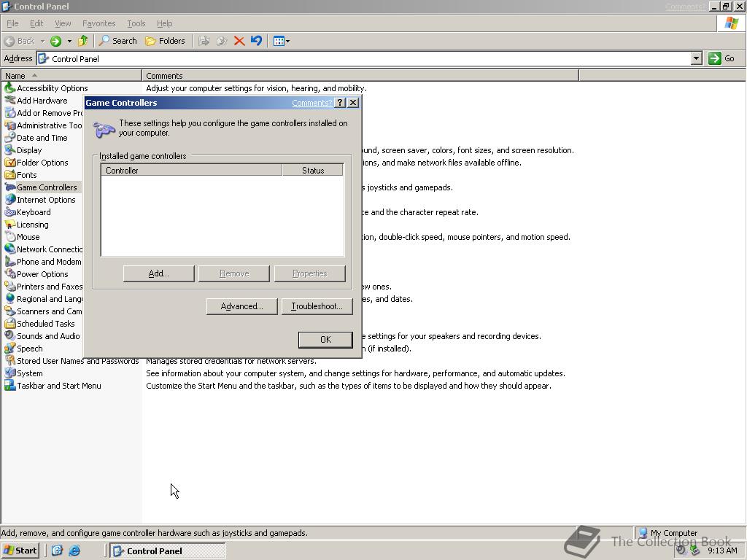Click the Go button

[722, 58]
